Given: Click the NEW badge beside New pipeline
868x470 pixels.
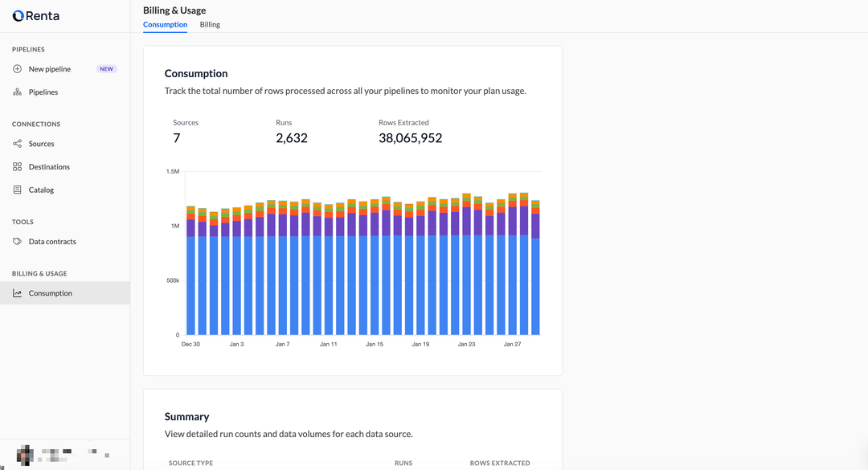Looking at the screenshot, I should point(106,69).
